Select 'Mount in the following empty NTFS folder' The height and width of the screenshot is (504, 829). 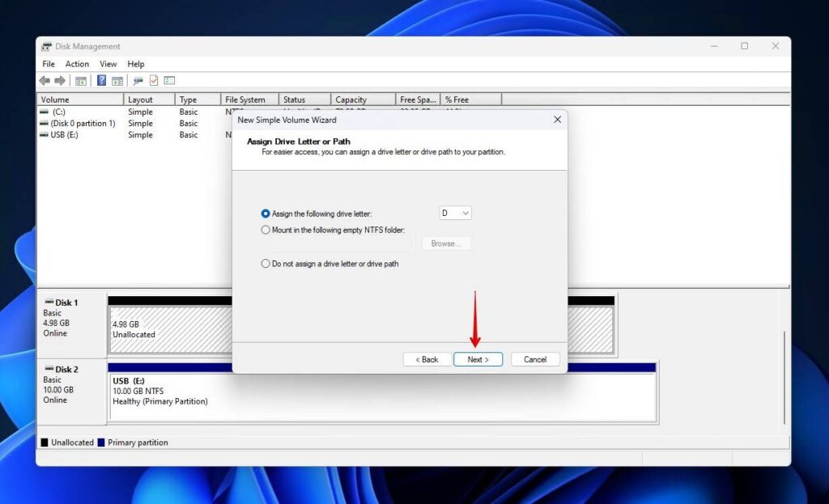(x=266, y=230)
